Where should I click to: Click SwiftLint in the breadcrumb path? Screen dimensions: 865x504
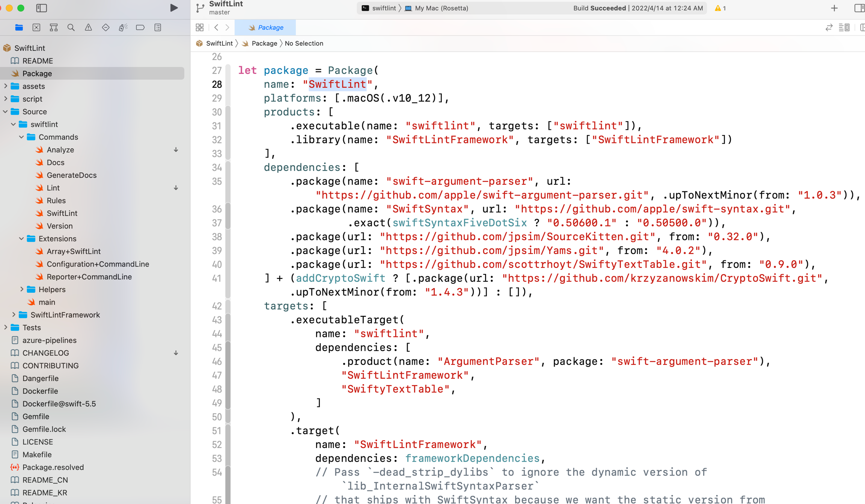tap(219, 44)
